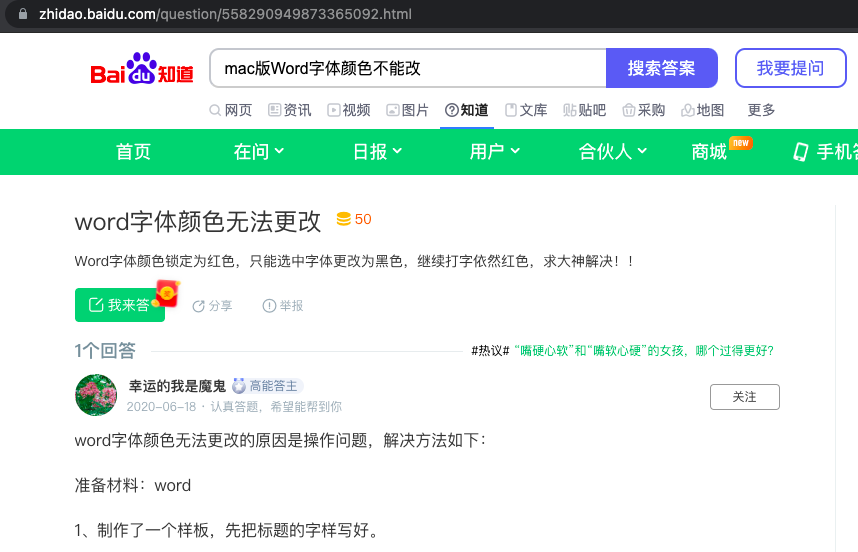Follow the answerer with 关注 button
This screenshot has height=552, width=858.
745,397
